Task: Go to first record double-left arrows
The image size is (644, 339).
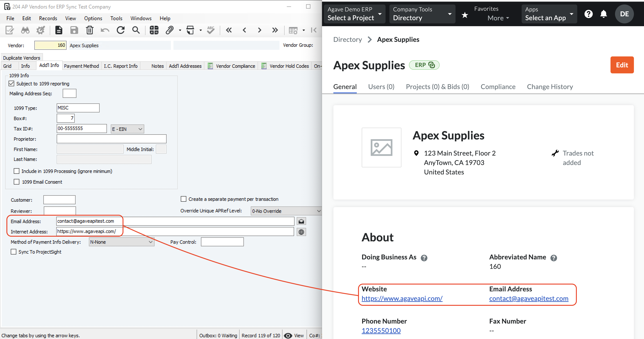Action: (x=229, y=30)
